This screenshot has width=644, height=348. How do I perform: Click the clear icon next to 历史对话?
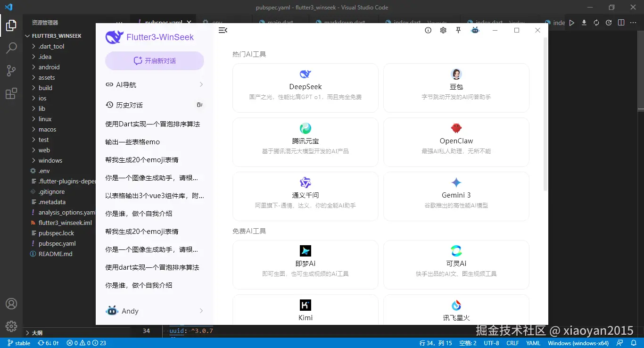point(200,105)
